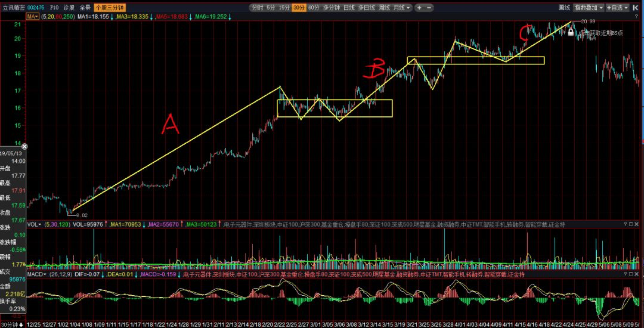Viewport: 644px width, 328px height.
Task: Click the zoom-in plus icon
Action: click(419, 7)
